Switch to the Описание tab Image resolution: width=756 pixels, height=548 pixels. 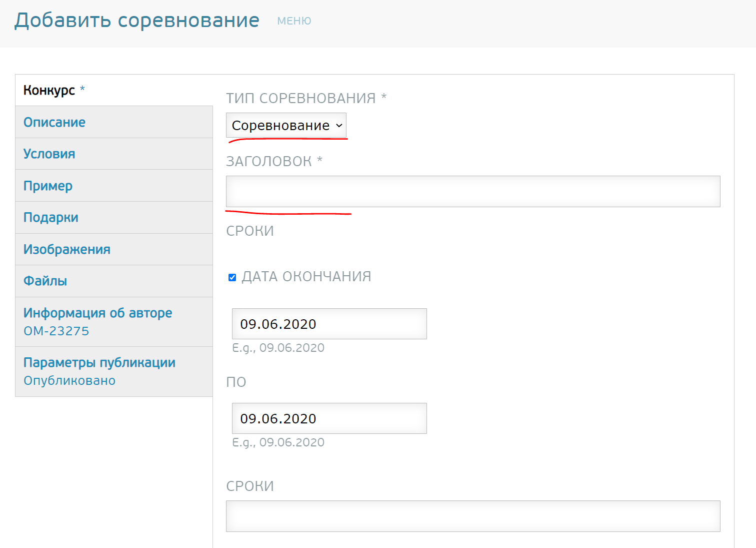pos(54,122)
